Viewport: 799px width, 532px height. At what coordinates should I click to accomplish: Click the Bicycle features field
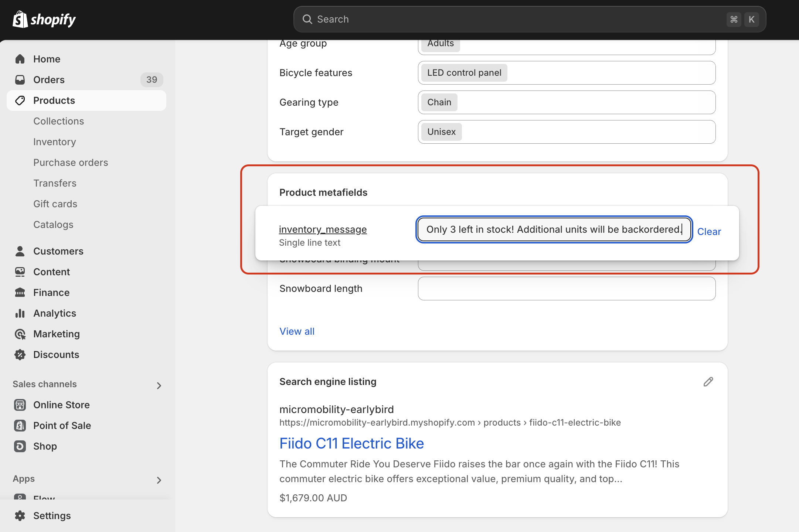click(x=567, y=73)
